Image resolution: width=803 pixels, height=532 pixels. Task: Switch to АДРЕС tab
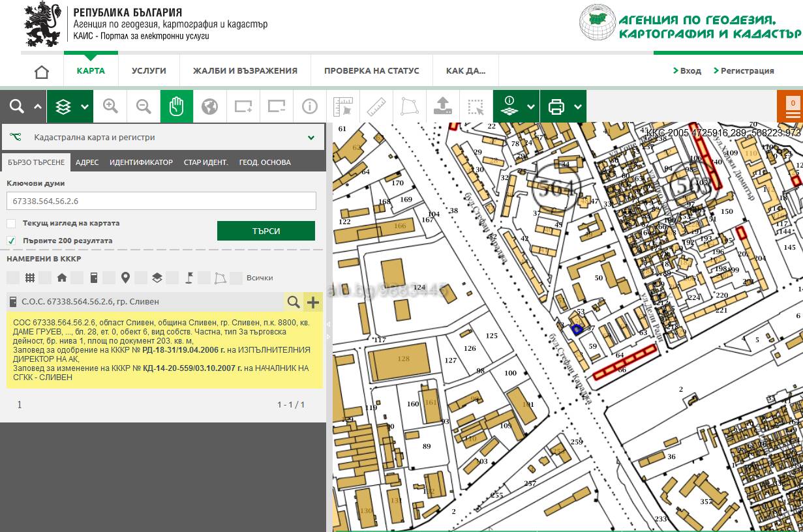pos(87,162)
